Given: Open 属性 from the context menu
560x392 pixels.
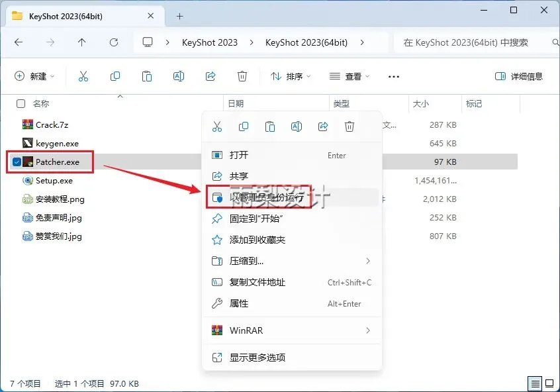Looking at the screenshot, I should click(292, 303).
